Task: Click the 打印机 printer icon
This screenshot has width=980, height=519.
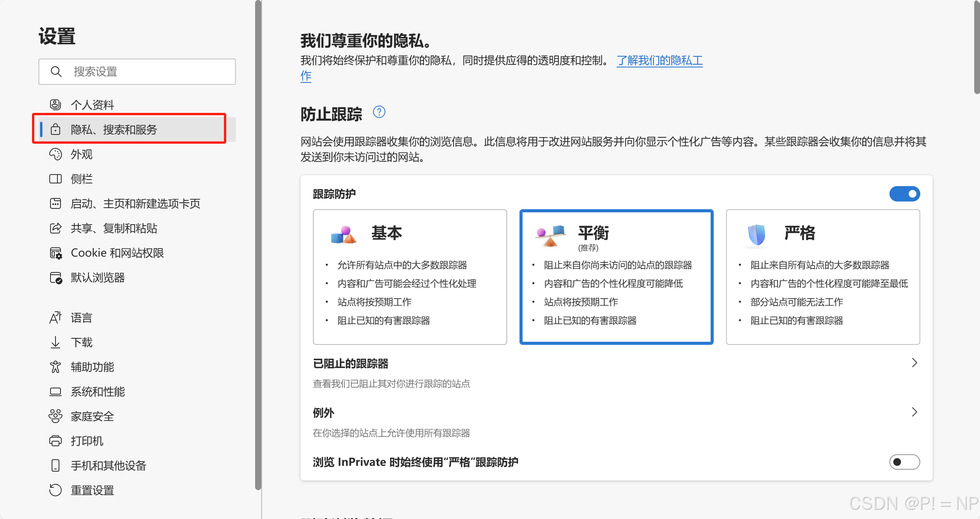Action: click(x=55, y=441)
